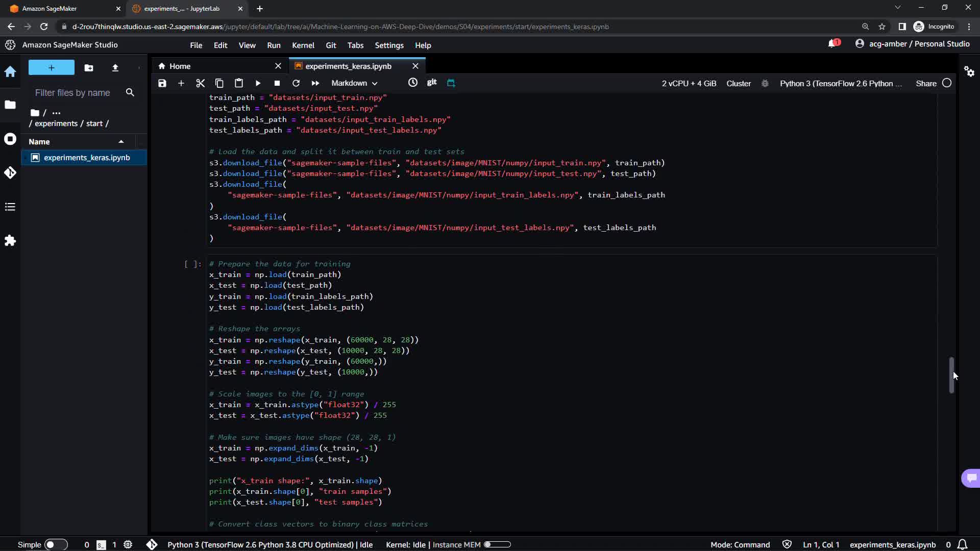Open the Extension Manager puzzle icon

tap(10, 241)
